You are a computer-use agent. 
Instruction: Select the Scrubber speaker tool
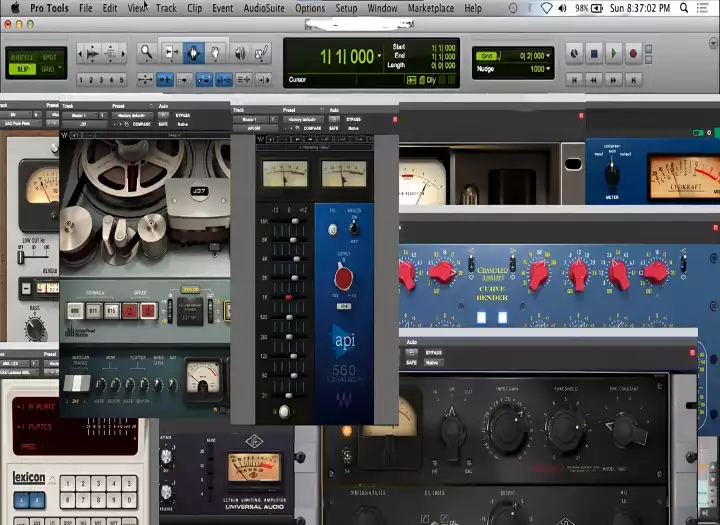(x=240, y=53)
